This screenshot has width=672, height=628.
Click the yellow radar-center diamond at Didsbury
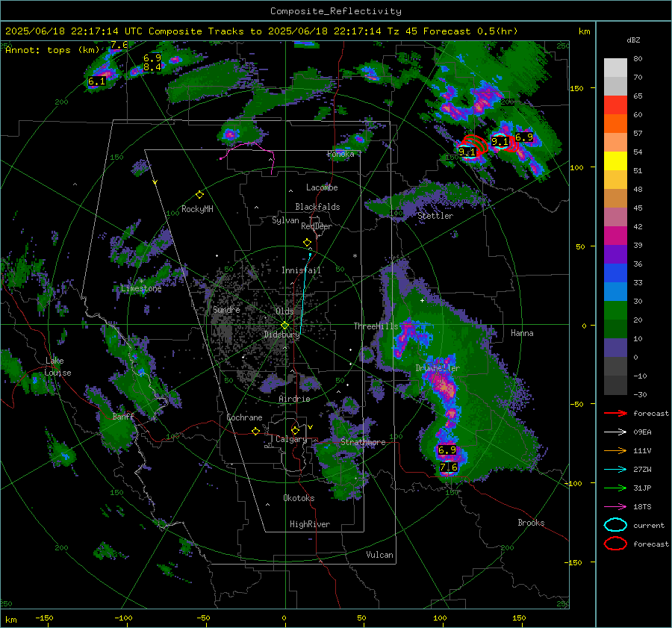point(284,326)
